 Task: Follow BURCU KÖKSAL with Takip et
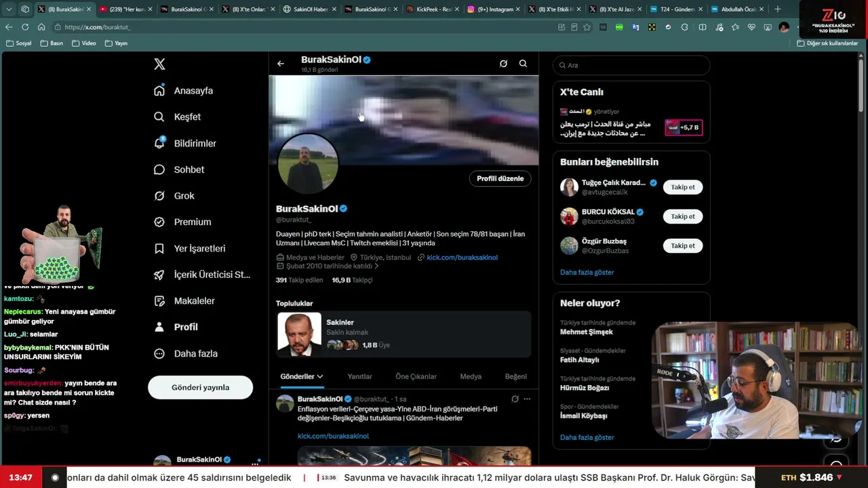[x=683, y=216]
